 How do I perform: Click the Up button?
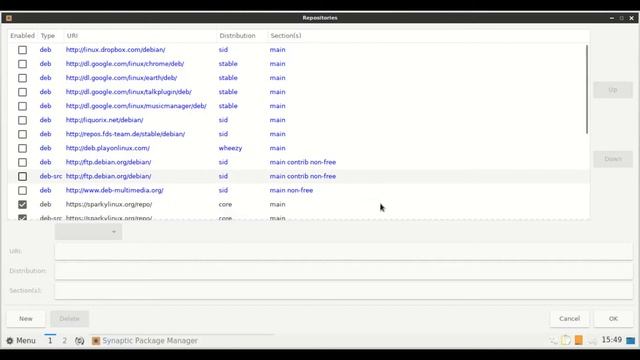(613, 90)
